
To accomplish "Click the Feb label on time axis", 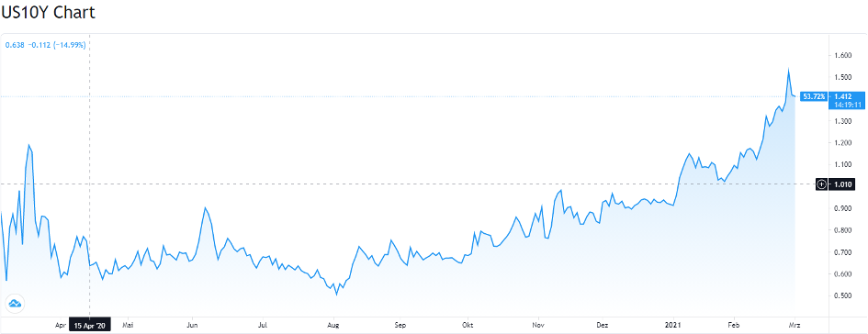I will (734, 325).
